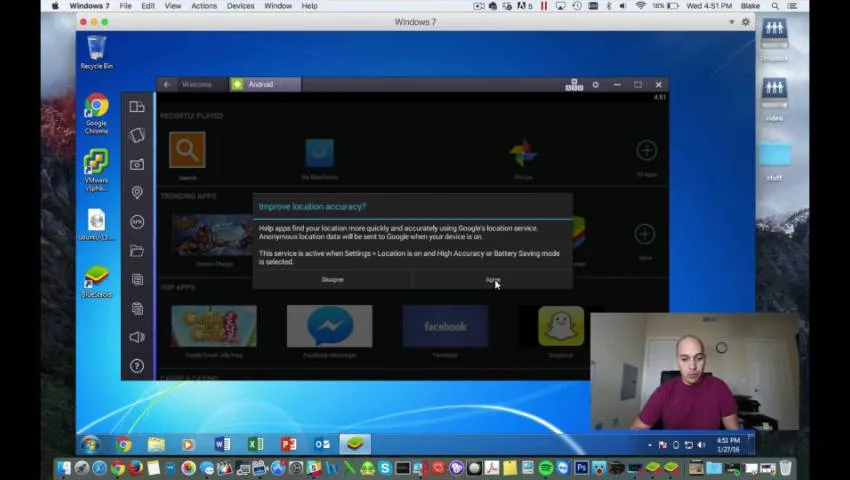Screen dimensions: 850x480
Task: Open Firefox in the Mac dock
Action: tap(136, 468)
